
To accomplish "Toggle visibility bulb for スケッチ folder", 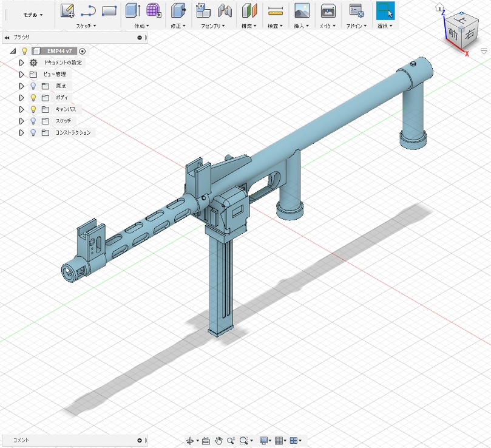I will (33, 121).
